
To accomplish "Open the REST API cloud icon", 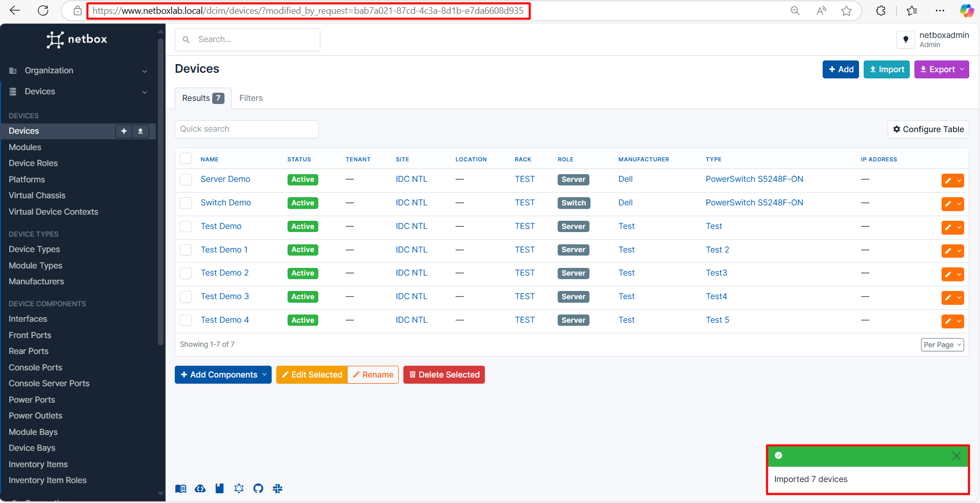I will pos(200,489).
